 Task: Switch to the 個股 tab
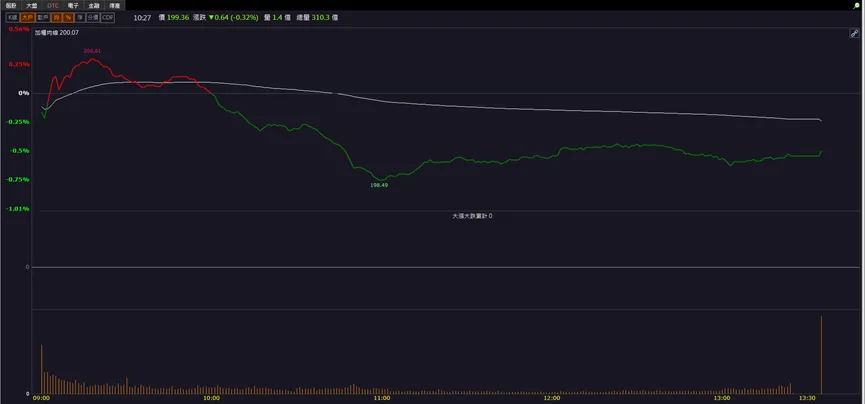[11, 6]
